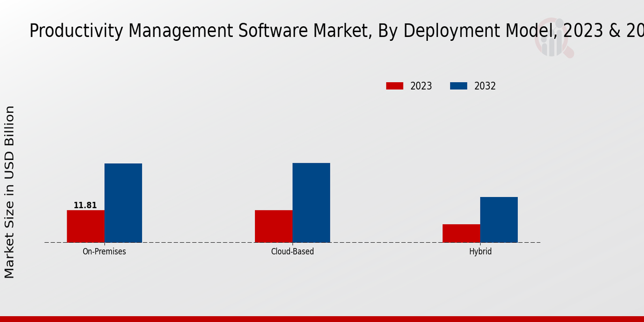Expand the Hybrid category label
This screenshot has height=322, width=644.
(x=480, y=251)
